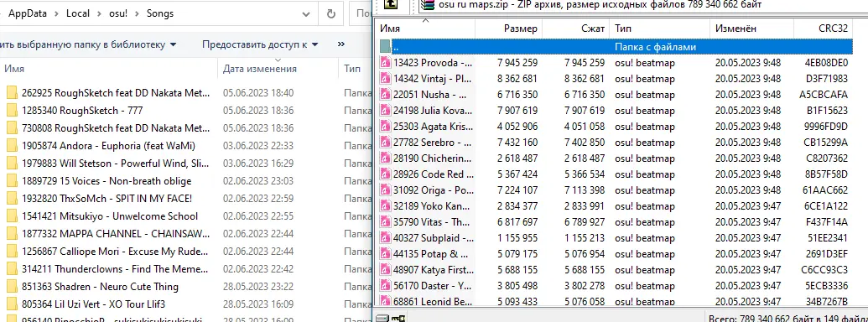Open the address bar history dropdown chevron

click(306, 13)
